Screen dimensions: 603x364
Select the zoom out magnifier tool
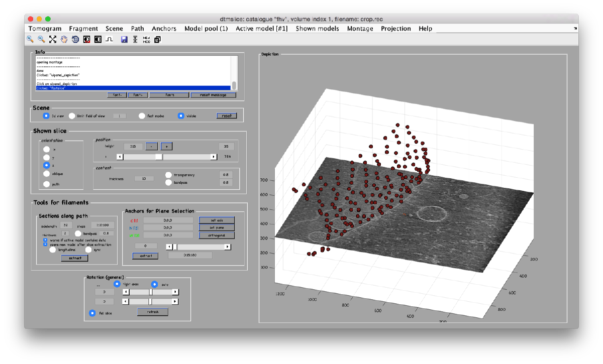42,39
